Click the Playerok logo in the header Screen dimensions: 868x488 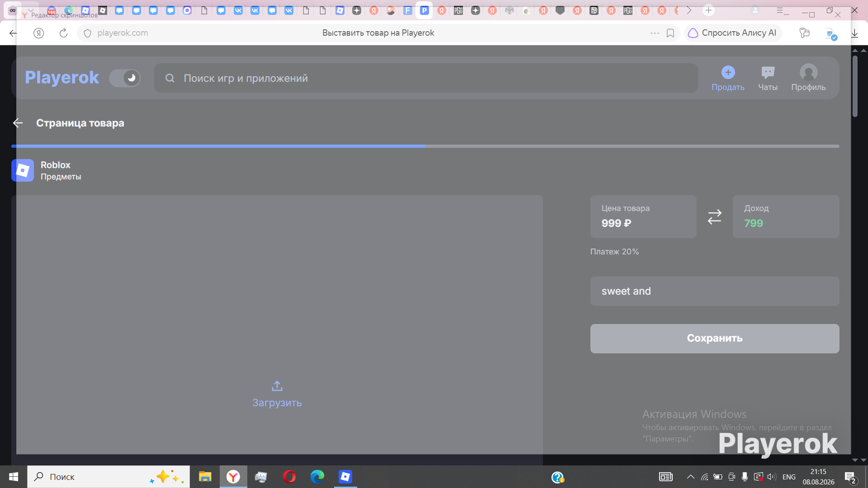62,78
